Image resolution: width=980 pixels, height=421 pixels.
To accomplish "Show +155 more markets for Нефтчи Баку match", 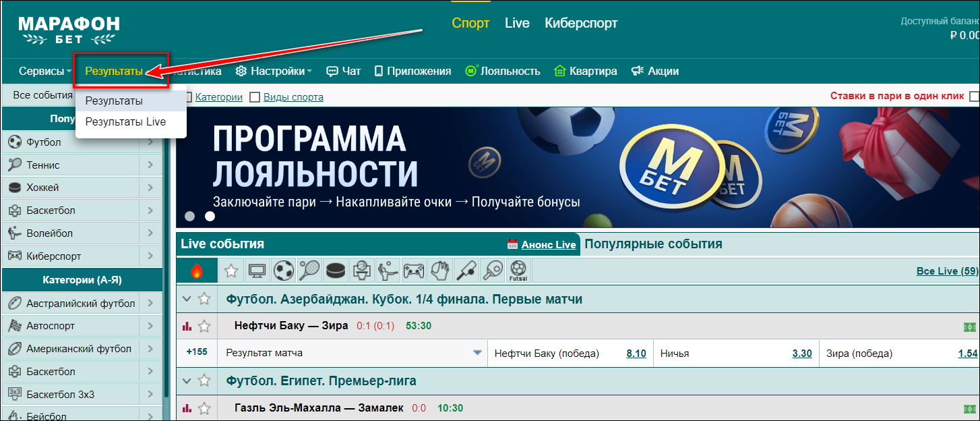I will click(x=196, y=352).
